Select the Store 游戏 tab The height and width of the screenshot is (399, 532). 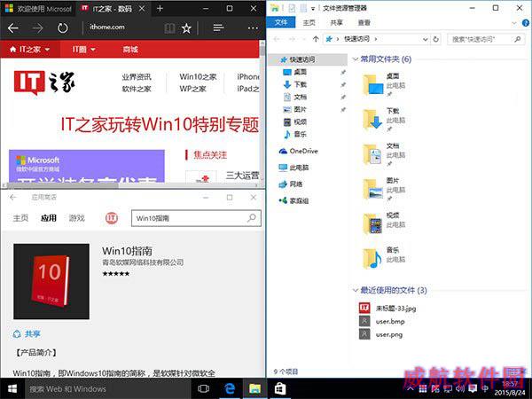76,218
